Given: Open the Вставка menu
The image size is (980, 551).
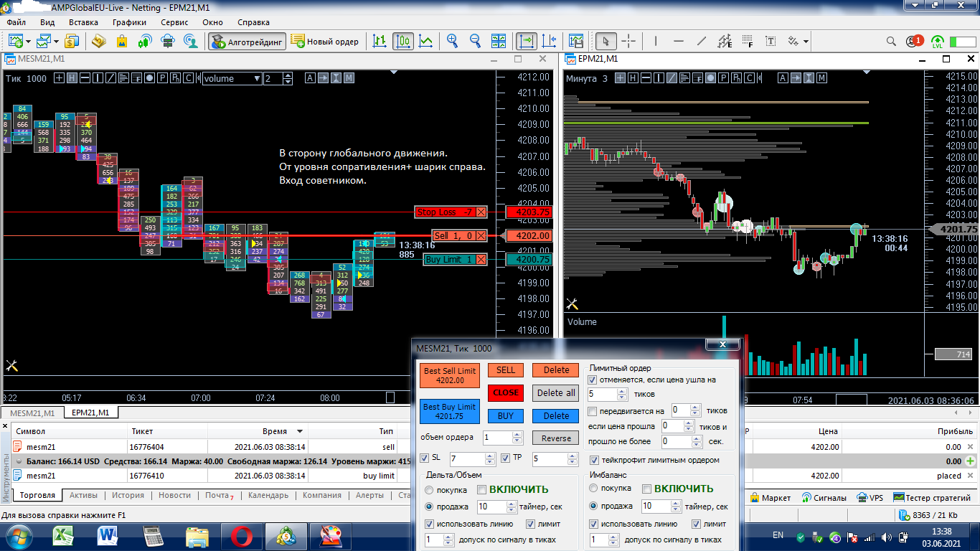Looking at the screenshot, I should click(83, 22).
